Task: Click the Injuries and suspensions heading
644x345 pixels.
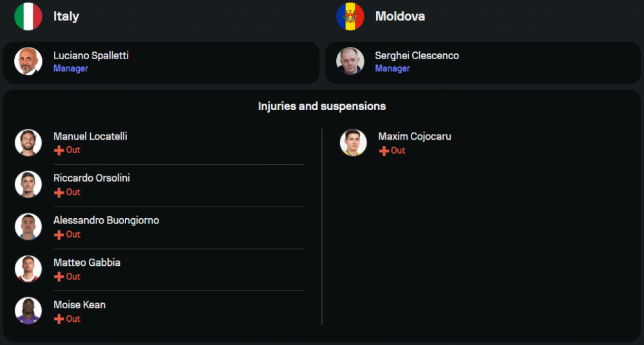Action: tap(322, 106)
